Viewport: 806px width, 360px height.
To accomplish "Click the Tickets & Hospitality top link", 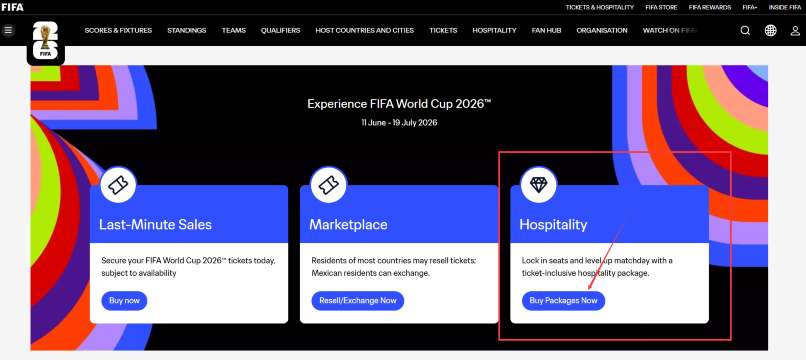I will click(600, 7).
